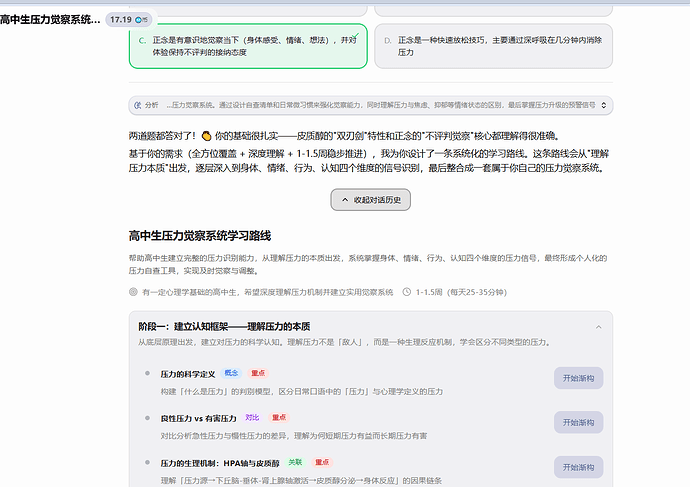Click the 对比 tag on 良性压力 vs 有害压力
This screenshot has width=690, height=487.
(x=252, y=417)
